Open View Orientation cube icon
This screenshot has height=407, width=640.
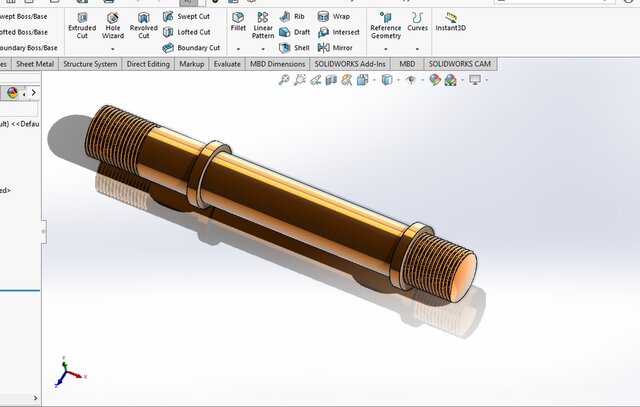pyautogui.click(x=362, y=80)
